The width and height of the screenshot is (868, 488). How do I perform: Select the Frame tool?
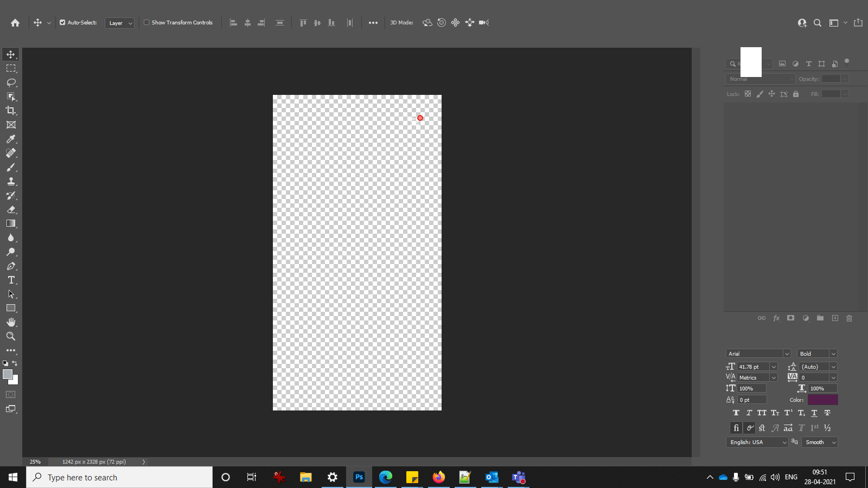pos(11,125)
